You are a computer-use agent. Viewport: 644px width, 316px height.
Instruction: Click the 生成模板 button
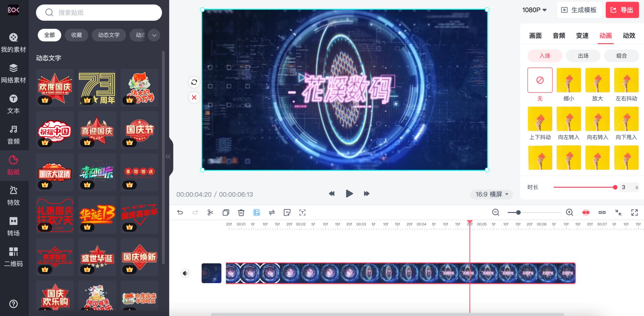579,10
